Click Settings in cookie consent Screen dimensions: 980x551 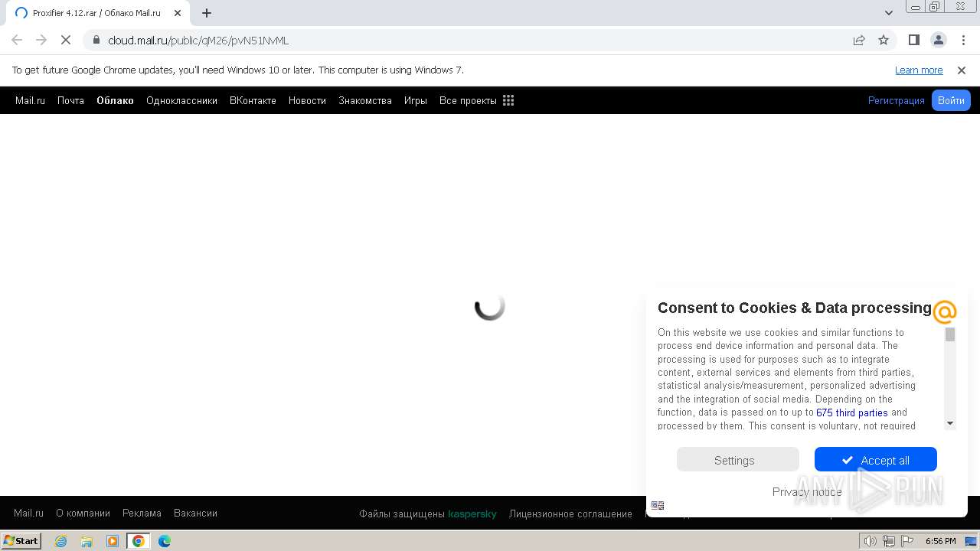[x=738, y=460]
